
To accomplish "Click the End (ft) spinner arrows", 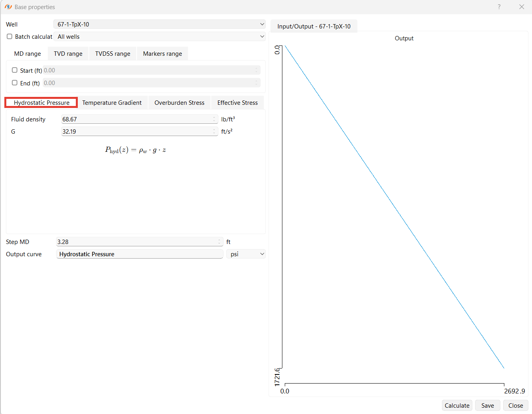I will 257,83.
